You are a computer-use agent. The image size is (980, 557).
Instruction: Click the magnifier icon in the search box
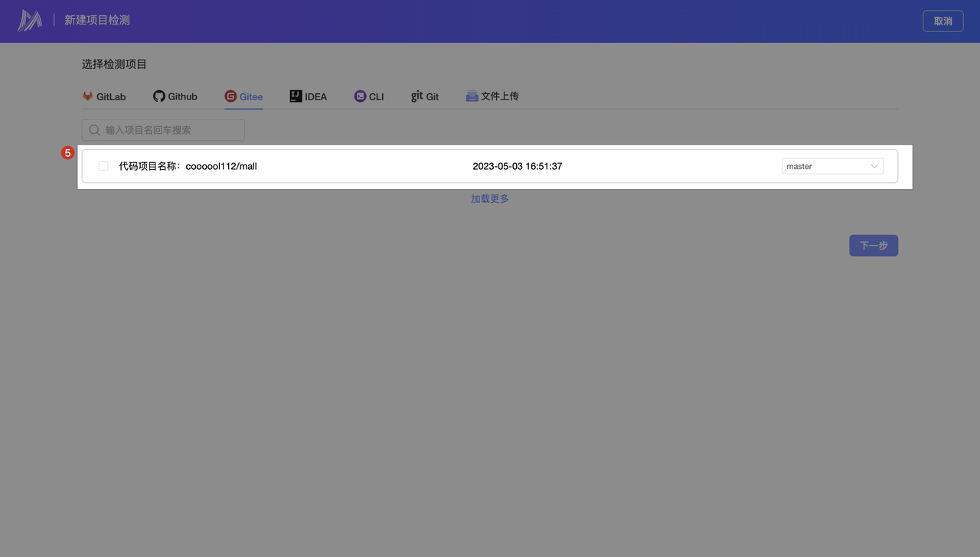point(95,130)
